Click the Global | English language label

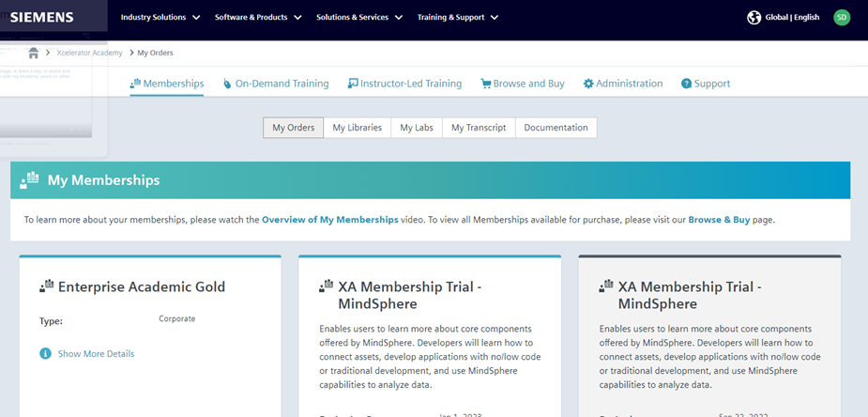[792, 17]
